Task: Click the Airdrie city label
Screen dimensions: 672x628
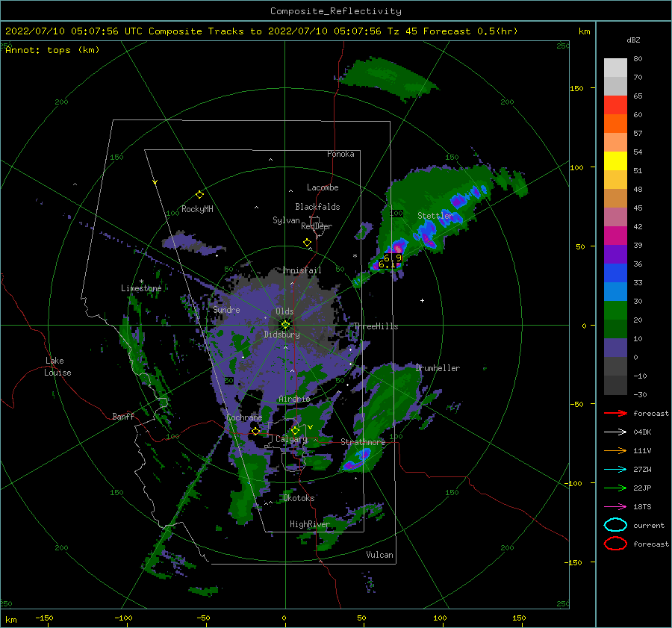Action: (x=294, y=399)
